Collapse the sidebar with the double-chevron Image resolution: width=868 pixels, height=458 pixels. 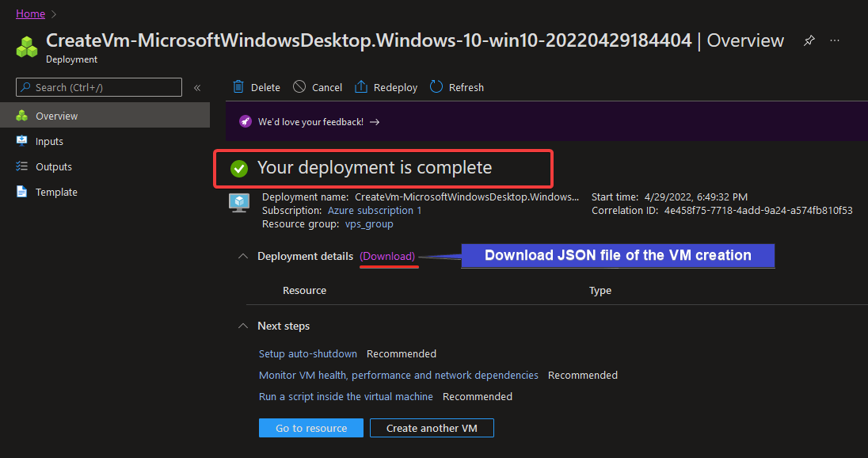[197, 87]
